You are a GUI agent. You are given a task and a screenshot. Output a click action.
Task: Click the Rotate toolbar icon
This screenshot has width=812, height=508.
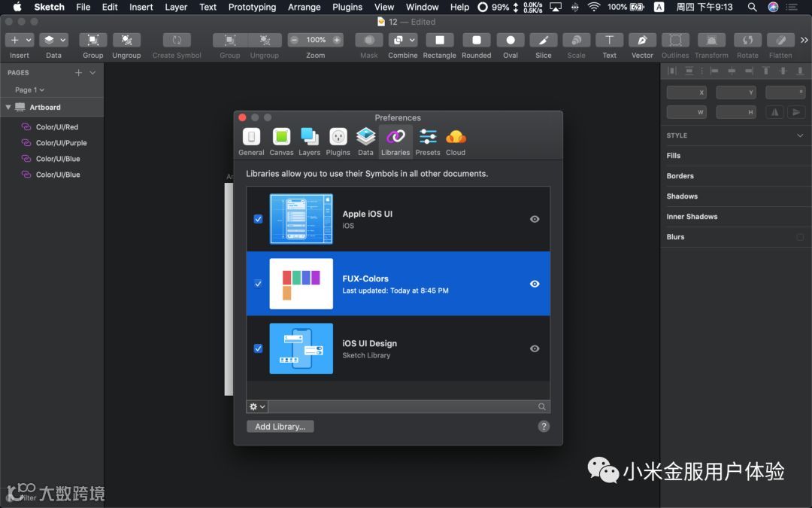pyautogui.click(x=747, y=40)
